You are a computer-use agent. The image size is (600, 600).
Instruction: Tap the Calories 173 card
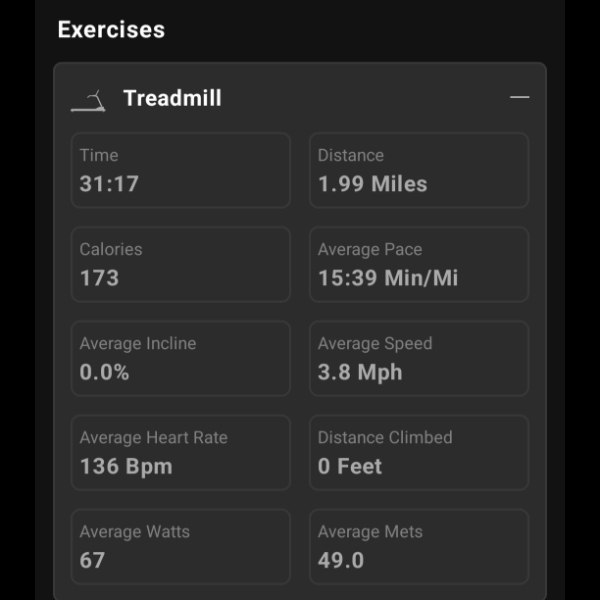(181, 264)
